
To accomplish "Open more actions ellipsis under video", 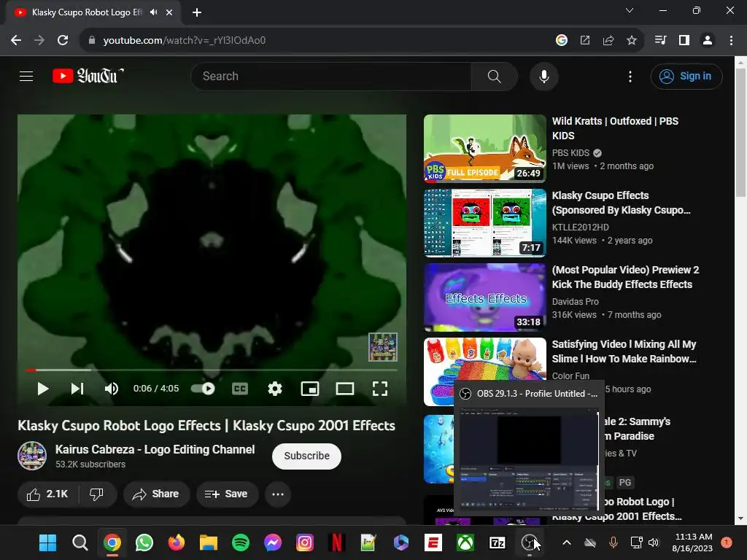I will [x=278, y=494].
